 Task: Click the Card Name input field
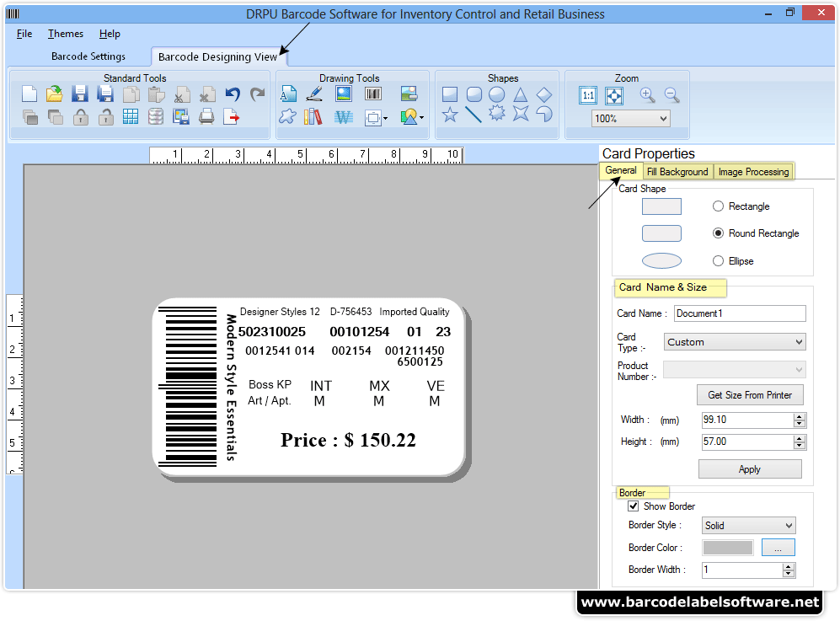(x=740, y=313)
